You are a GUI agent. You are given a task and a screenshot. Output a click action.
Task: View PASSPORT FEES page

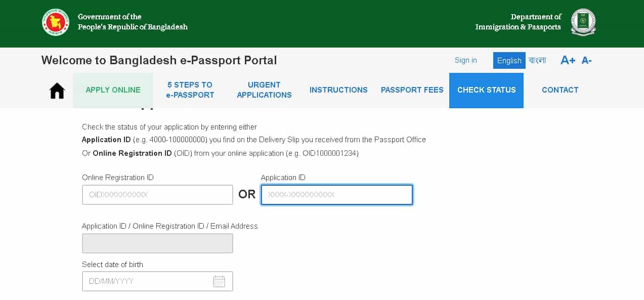(x=412, y=90)
